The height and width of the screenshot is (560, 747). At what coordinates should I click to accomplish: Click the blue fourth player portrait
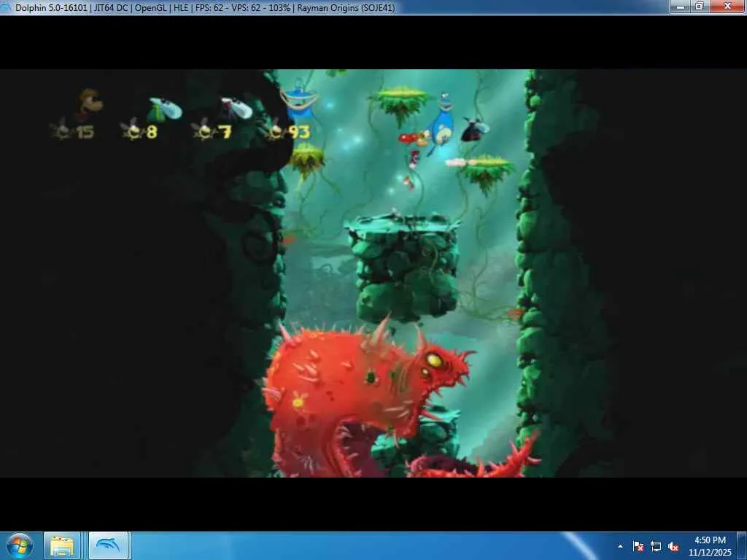(299, 99)
